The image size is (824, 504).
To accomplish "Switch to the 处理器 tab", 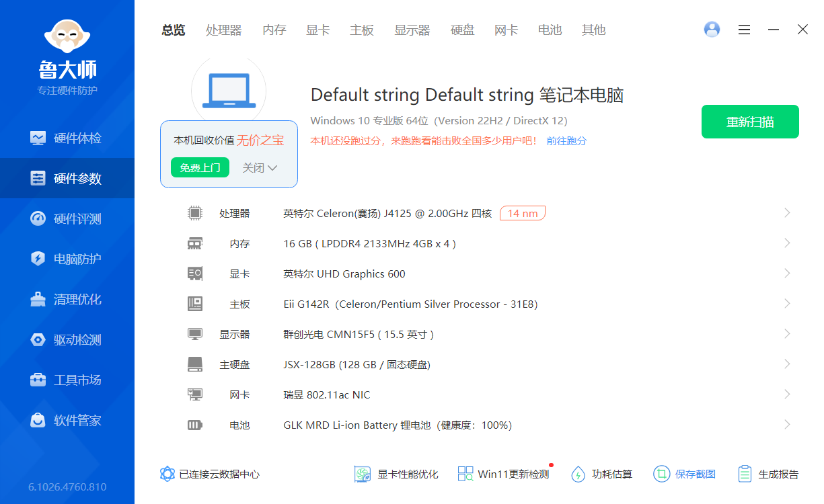I will 224,30.
